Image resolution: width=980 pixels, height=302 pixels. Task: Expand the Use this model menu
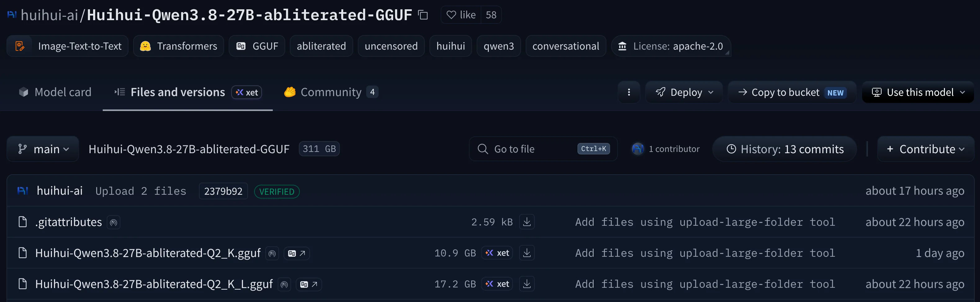point(918,92)
